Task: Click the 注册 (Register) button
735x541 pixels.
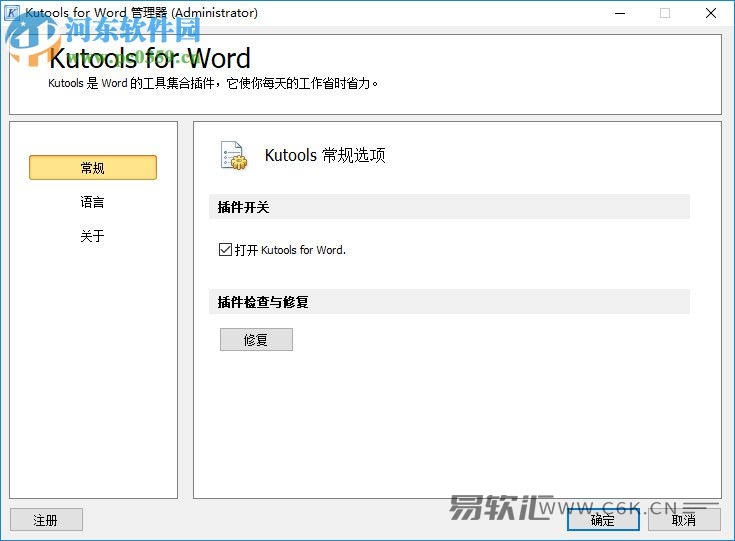Action: click(x=46, y=520)
